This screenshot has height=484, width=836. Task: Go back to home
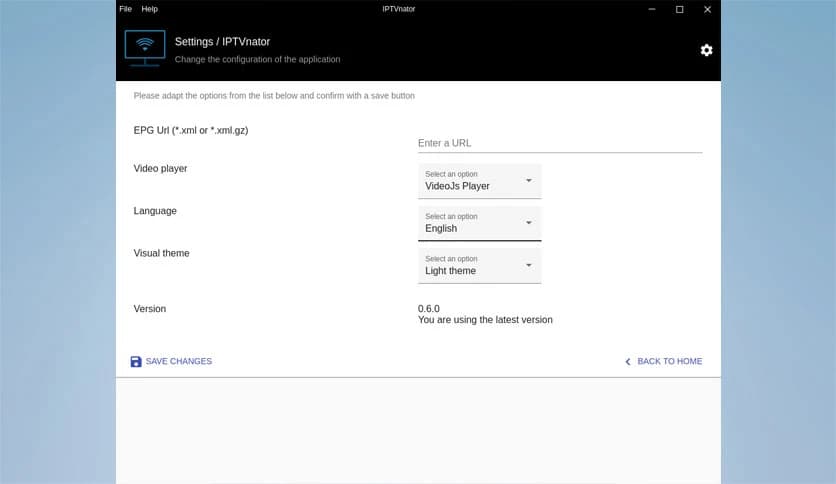(x=663, y=361)
